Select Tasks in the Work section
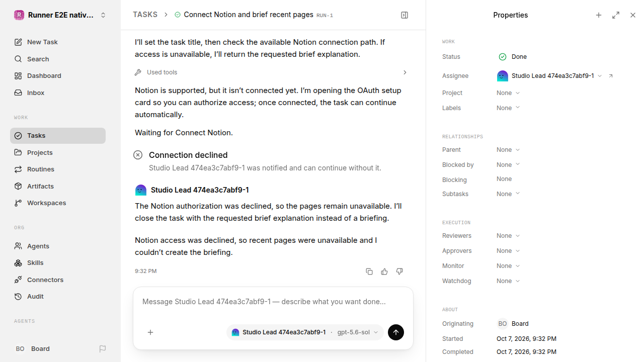The image size is (644, 362). [x=58, y=136]
